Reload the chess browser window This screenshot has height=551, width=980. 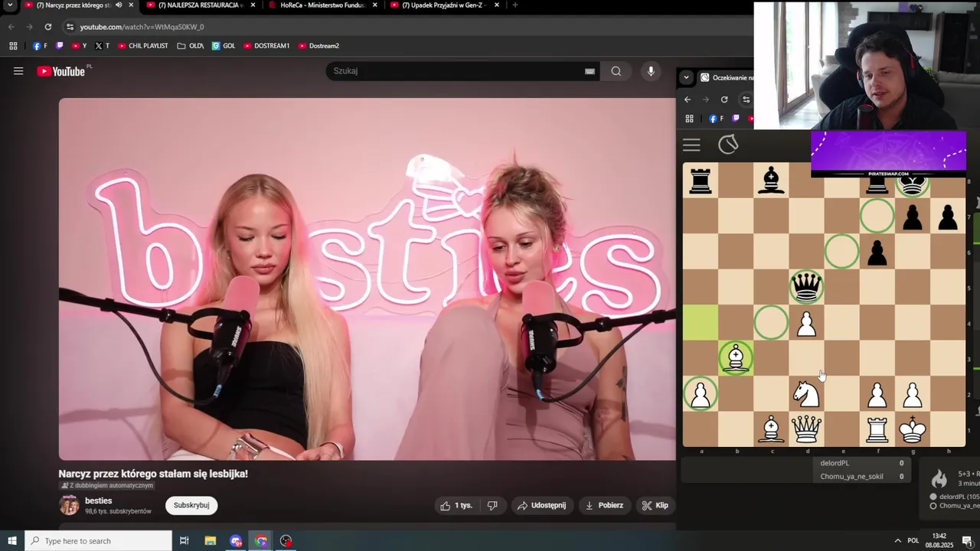724,99
